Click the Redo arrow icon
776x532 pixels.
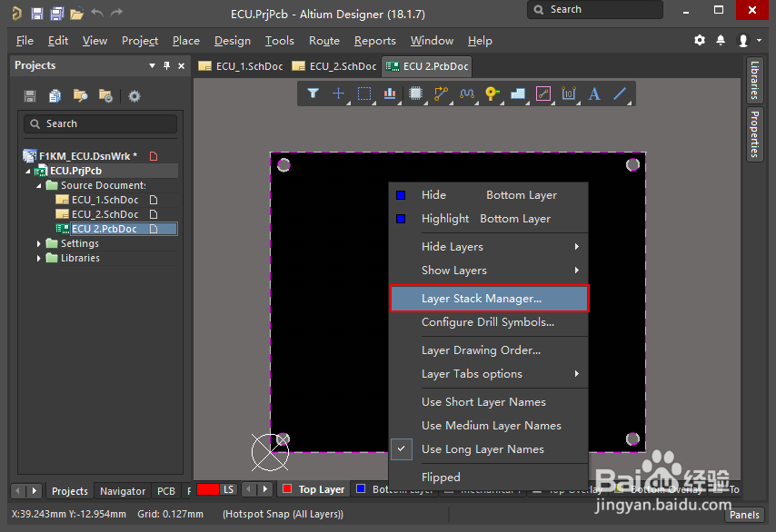115,13
